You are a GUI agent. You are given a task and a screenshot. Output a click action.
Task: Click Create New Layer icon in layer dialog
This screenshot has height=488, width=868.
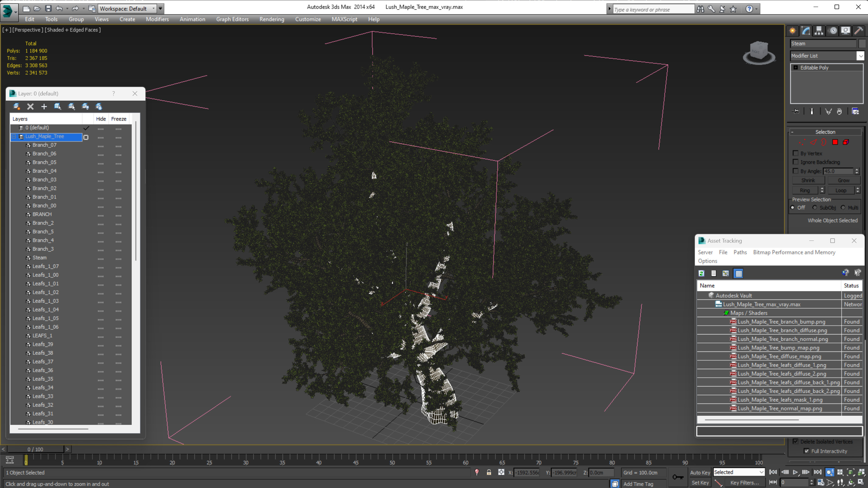tap(16, 106)
